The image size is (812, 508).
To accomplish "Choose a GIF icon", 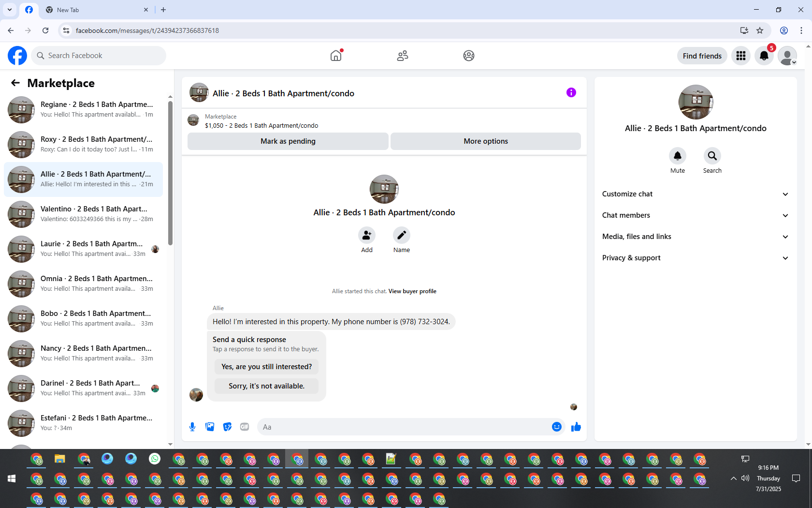I will tap(245, 427).
